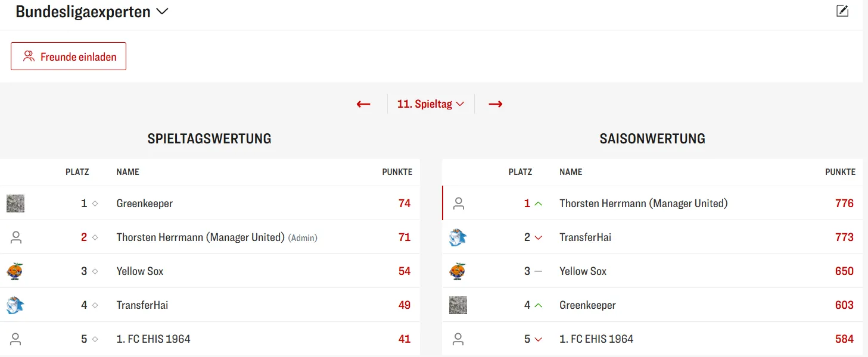Image resolution: width=868 pixels, height=357 pixels.
Task: Go to next matchday with right arrow
Action: click(x=496, y=104)
